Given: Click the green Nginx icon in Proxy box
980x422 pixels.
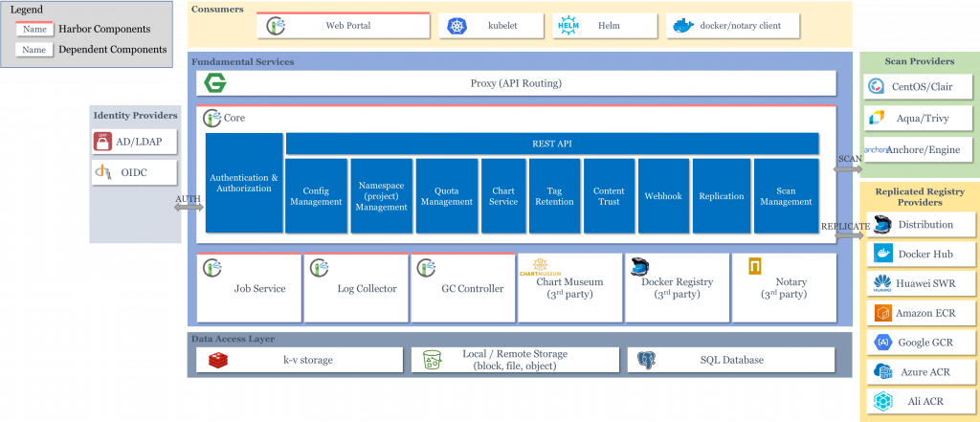Looking at the screenshot, I should click(x=215, y=82).
